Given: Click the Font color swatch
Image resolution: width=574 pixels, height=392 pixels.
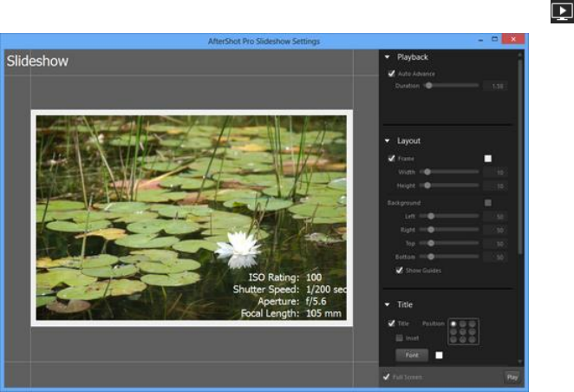Looking at the screenshot, I should point(439,355).
